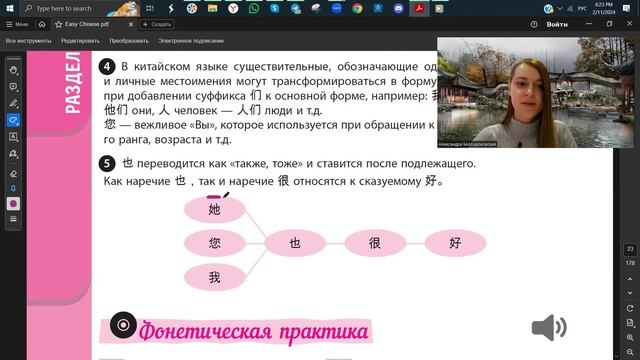The width and height of the screenshot is (640, 360).
Task: Open File Explorer from the taskbar
Action: click(x=212, y=8)
